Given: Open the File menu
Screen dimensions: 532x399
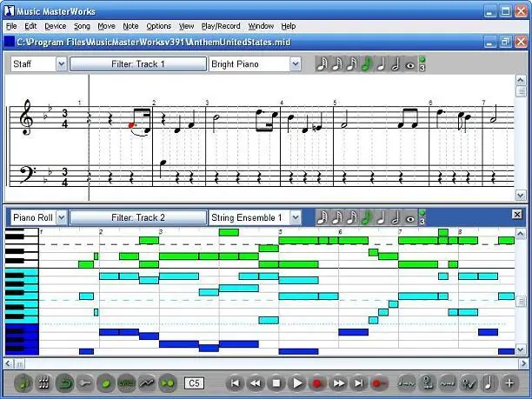Looking at the screenshot, I should pyautogui.click(x=11, y=26).
